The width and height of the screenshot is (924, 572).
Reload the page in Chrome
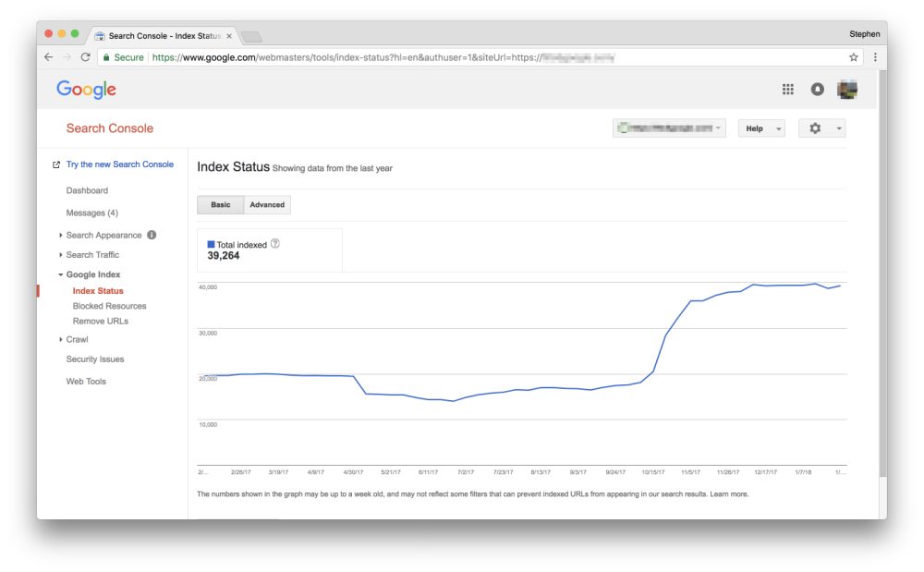(85, 57)
